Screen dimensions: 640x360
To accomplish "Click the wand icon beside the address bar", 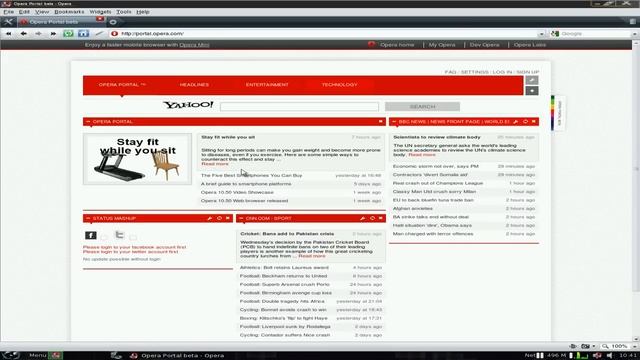I will pyautogui.click(x=99, y=33).
